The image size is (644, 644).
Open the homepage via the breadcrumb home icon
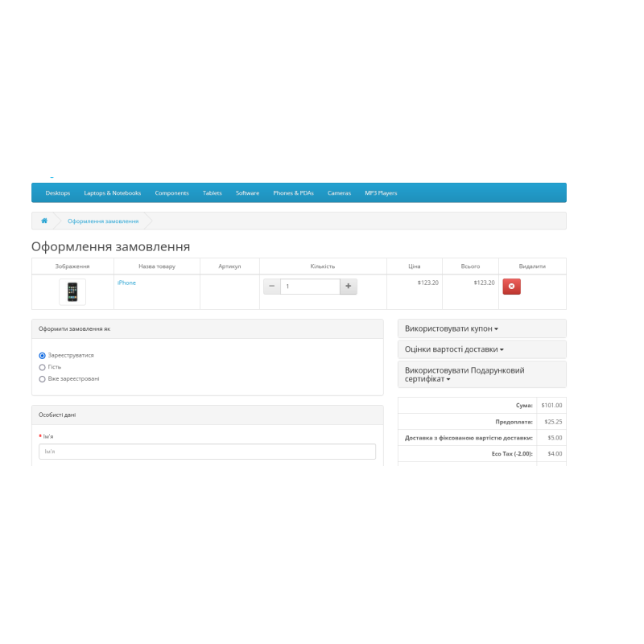[44, 220]
